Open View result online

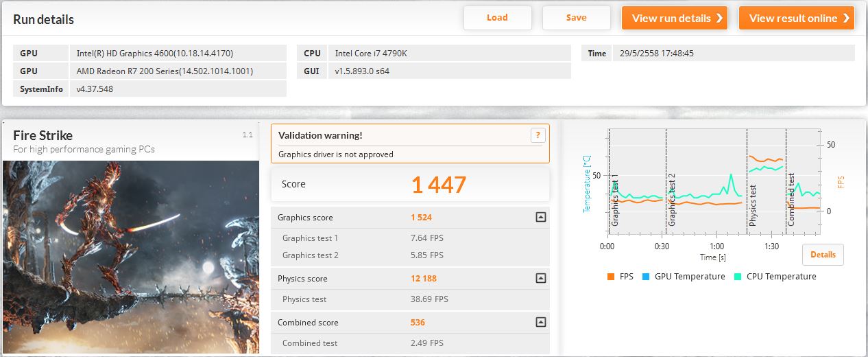pos(796,18)
